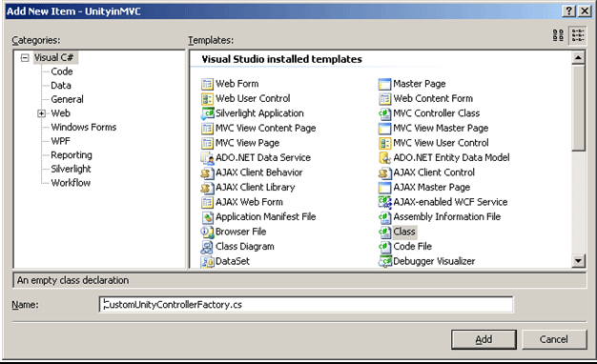The image size is (597, 364).
Task: Click the Cancel button
Action: point(553,339)
